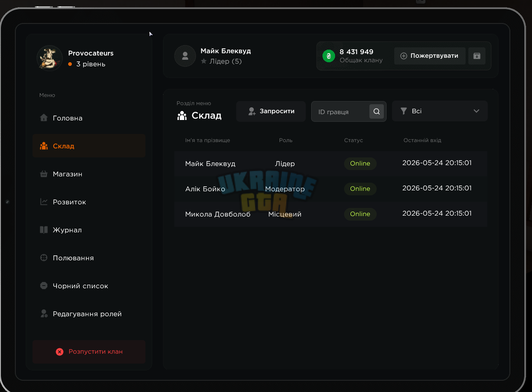Image resolution: width=532 pixels, height=392 pixels.
Task: Click the Online badge for Алік Бойко
Action: click(x=360, y=189)
